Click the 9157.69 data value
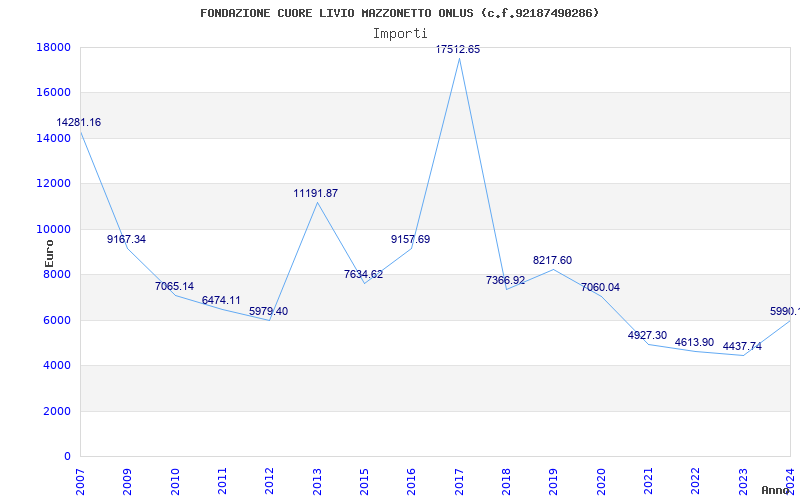 pyautogui.click(x=410, y=239)
